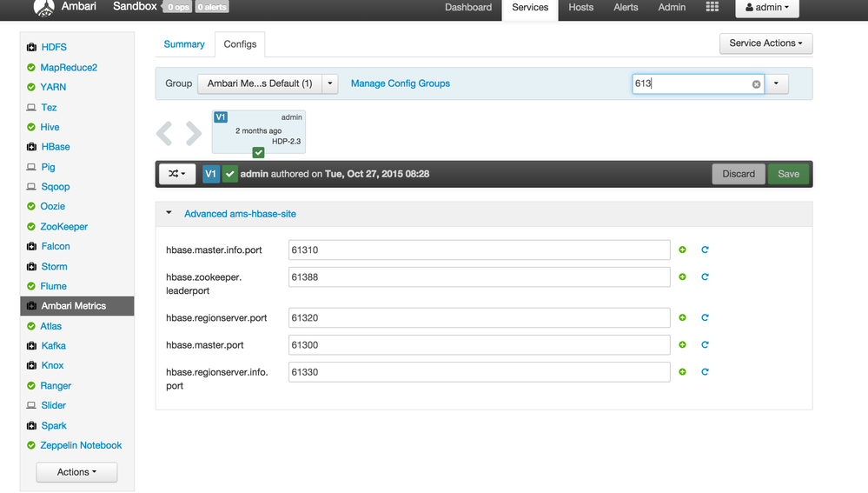Image resolution: width=868 pixels, height=493 pixels.
Task: Clear the config filter text with the X icon
Action: point(756,84)
